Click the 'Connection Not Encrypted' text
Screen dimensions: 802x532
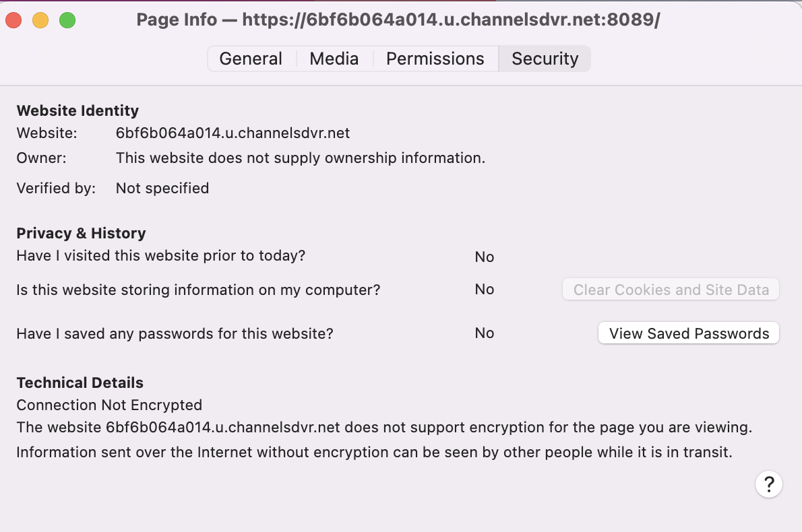pyautogui.click(x=109, y=405)
